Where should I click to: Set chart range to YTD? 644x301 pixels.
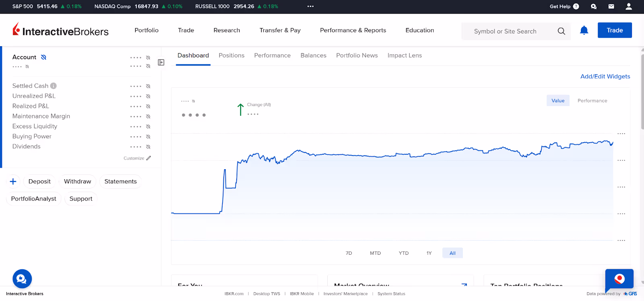coord(404,253)
